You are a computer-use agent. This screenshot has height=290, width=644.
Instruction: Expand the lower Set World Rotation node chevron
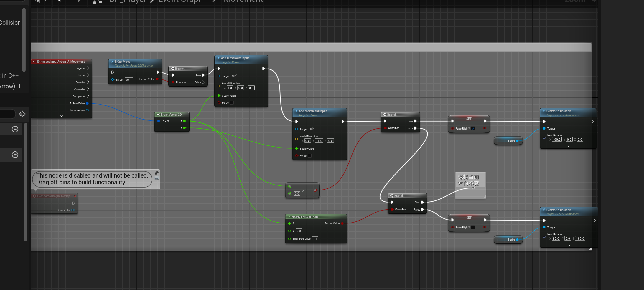coord(569,245)
